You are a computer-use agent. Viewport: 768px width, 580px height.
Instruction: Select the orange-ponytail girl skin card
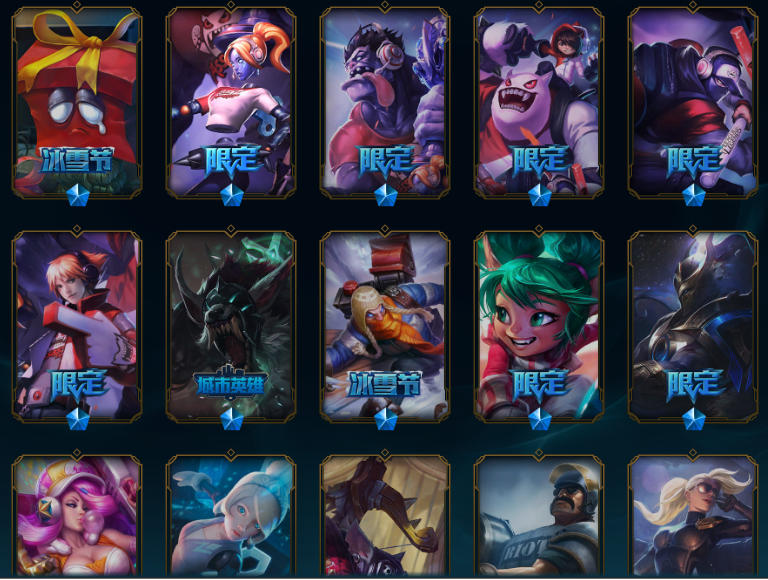click(231, 102)
